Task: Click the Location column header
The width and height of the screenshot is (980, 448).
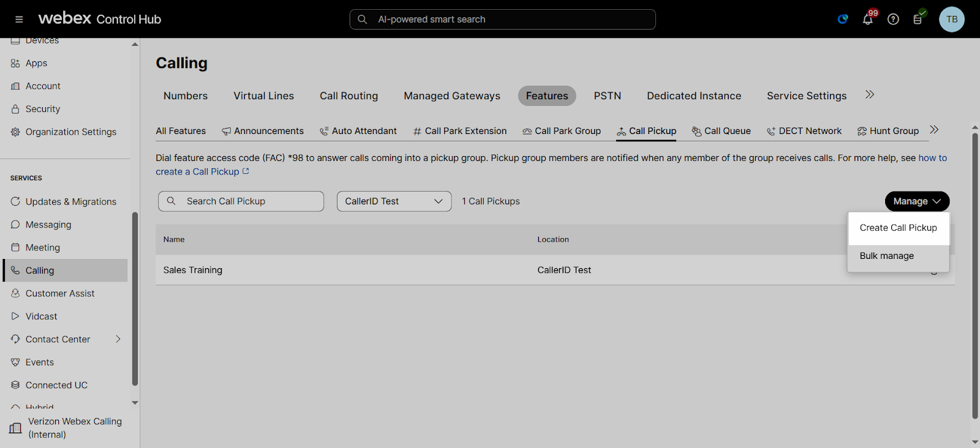Action: click(553, 239)
